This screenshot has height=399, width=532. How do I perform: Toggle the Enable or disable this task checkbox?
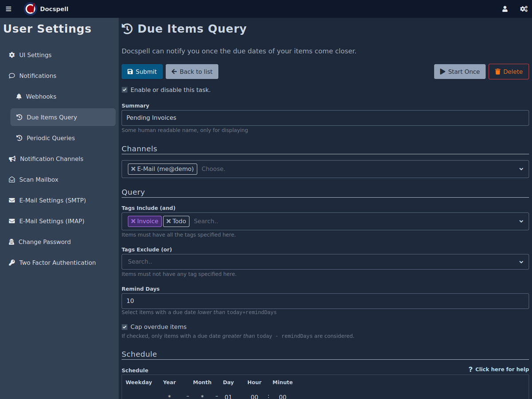click(125, 90)
